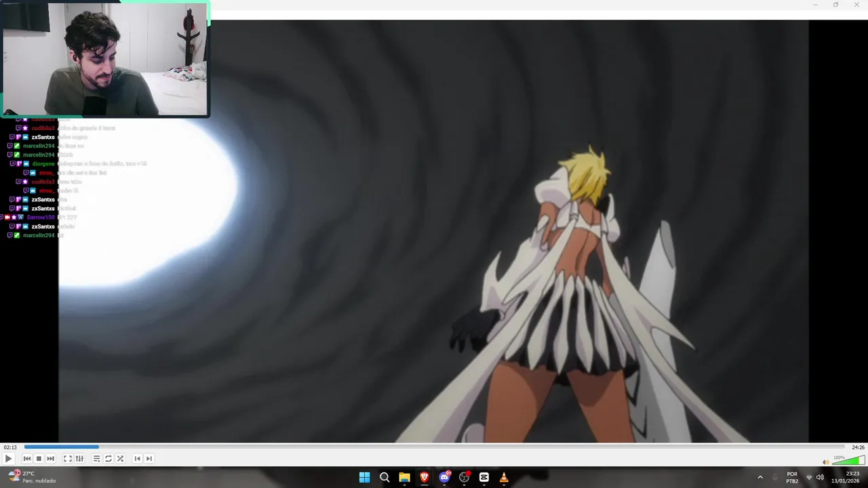Open clock and calendar 23:23

(x=847, y=477)
